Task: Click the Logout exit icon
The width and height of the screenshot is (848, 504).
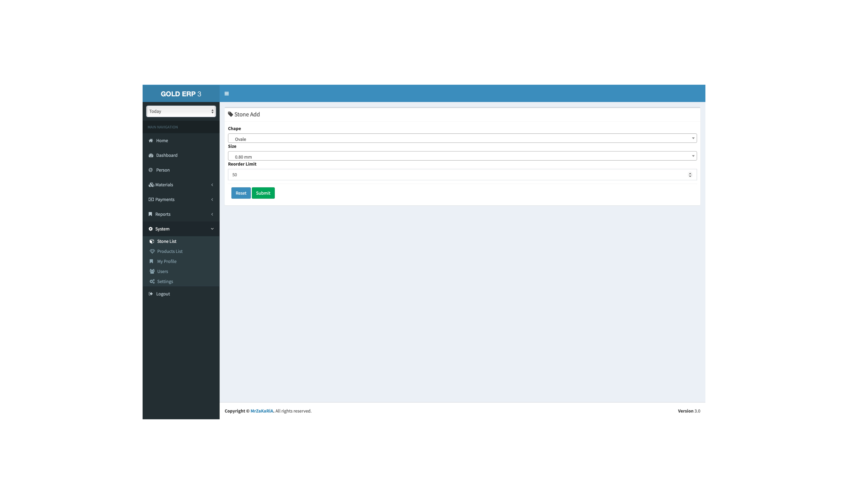Action: [151, 294]
